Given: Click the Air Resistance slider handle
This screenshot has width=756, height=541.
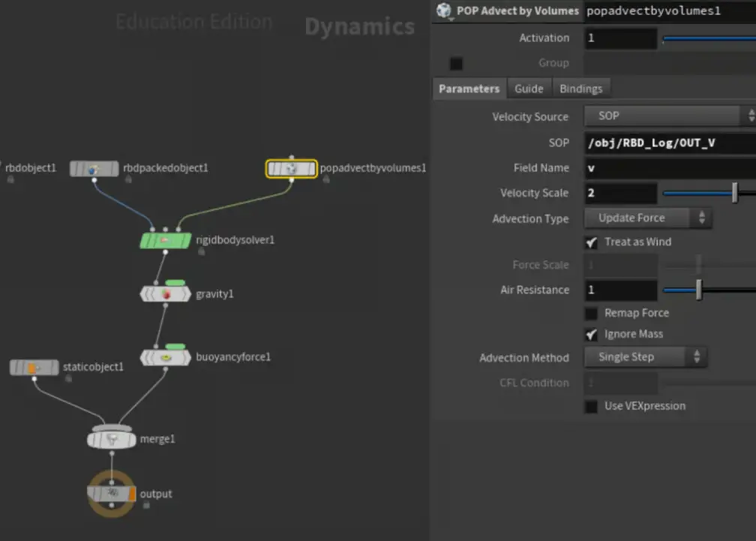Looking at the screenshot, I should pos(699,290).
